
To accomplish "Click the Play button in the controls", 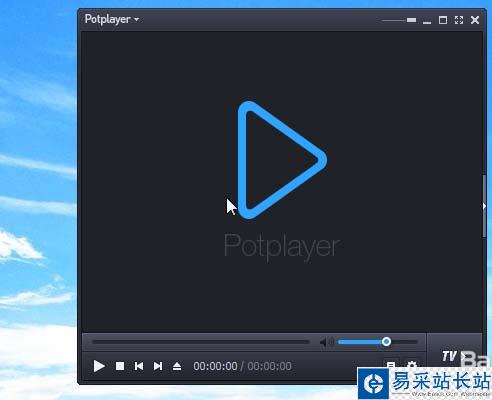I will point(99,366).
